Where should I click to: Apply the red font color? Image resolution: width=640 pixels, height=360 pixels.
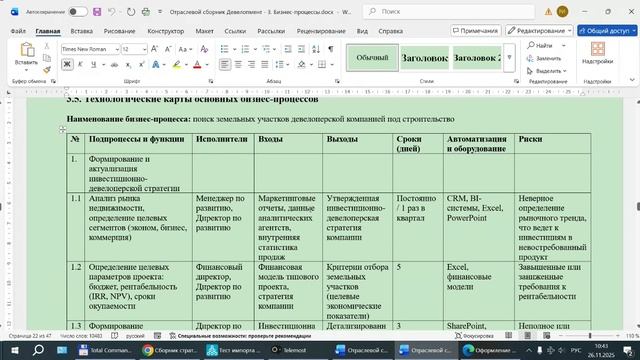[x=197, y=64]
